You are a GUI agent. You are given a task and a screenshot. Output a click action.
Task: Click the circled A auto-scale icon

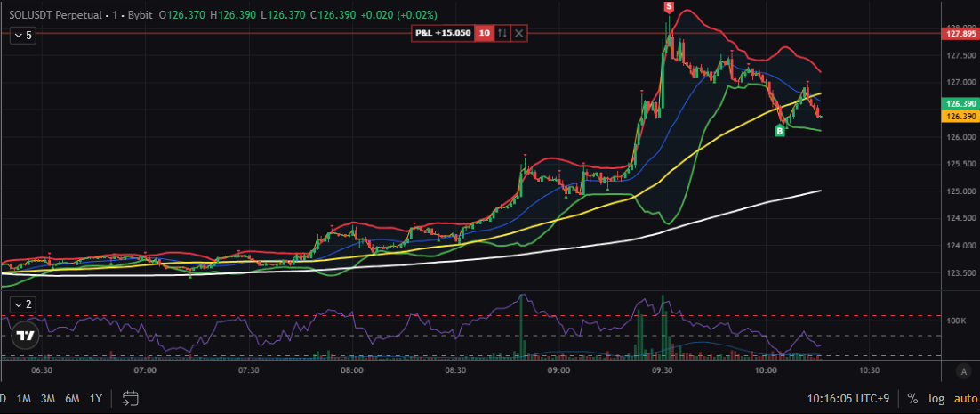(963, 370)
